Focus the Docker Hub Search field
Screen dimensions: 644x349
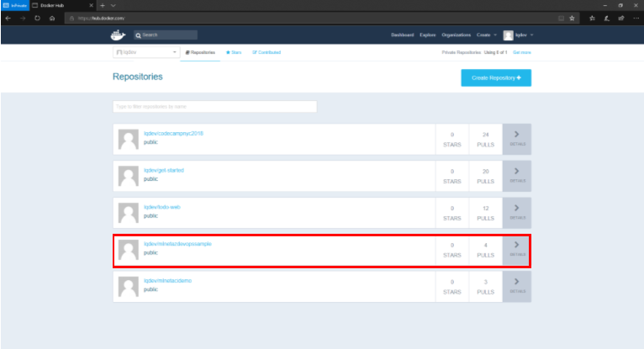click(166, 35)
